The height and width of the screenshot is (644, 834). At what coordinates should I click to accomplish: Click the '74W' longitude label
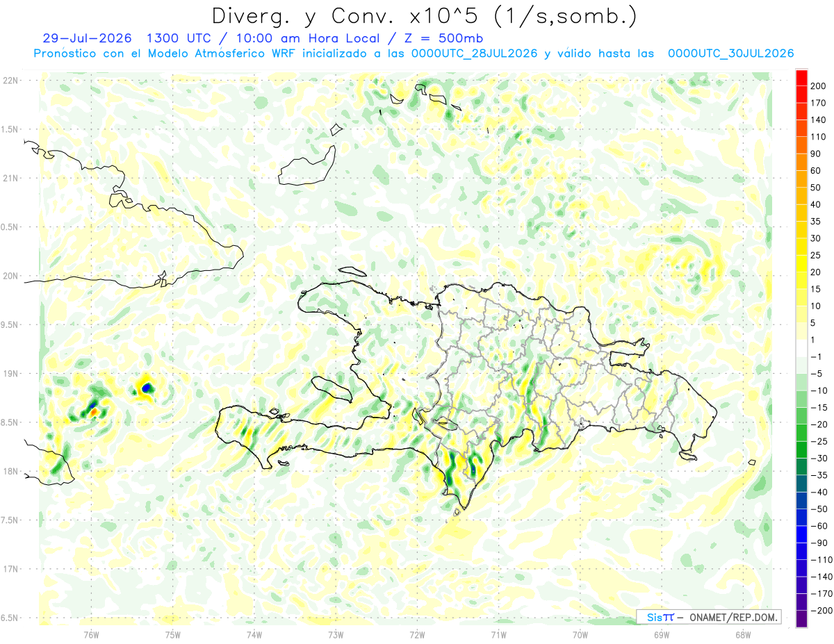pos(254,634)
